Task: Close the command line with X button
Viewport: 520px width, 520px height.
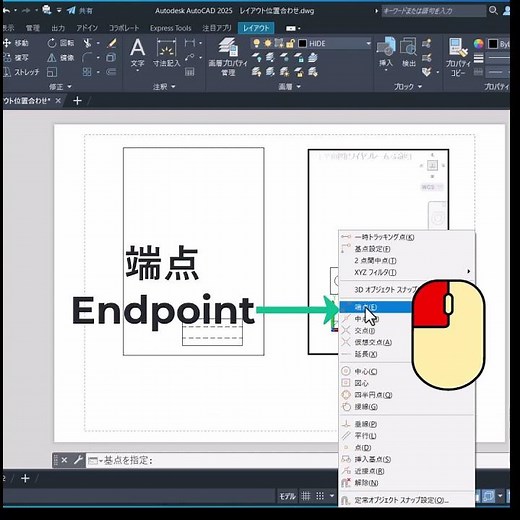Action: pyautogui.click(x=64, y=460)
